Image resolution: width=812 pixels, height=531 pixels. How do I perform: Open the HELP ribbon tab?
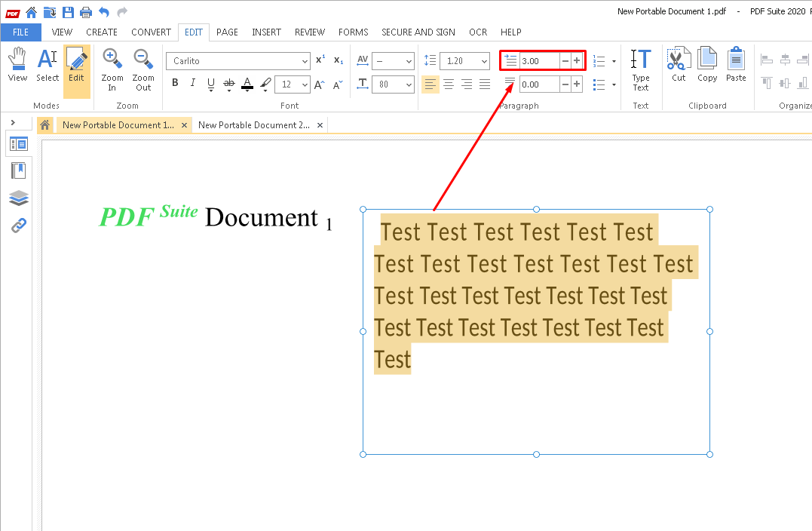[x=510, y=32]
